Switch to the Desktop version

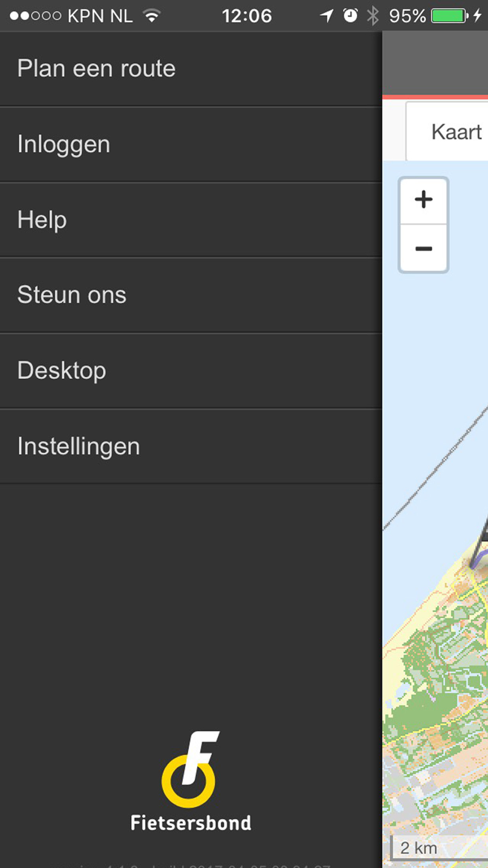[x=62, y=371]
